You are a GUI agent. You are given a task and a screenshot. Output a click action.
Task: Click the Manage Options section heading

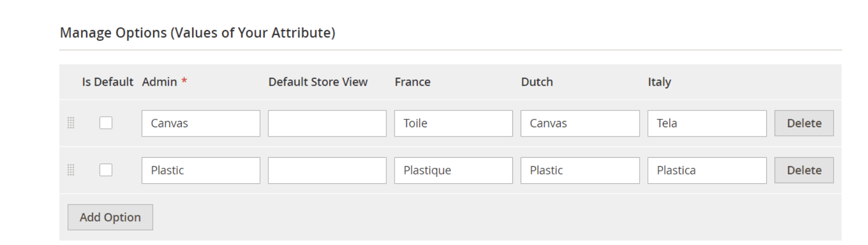(197, 33)
